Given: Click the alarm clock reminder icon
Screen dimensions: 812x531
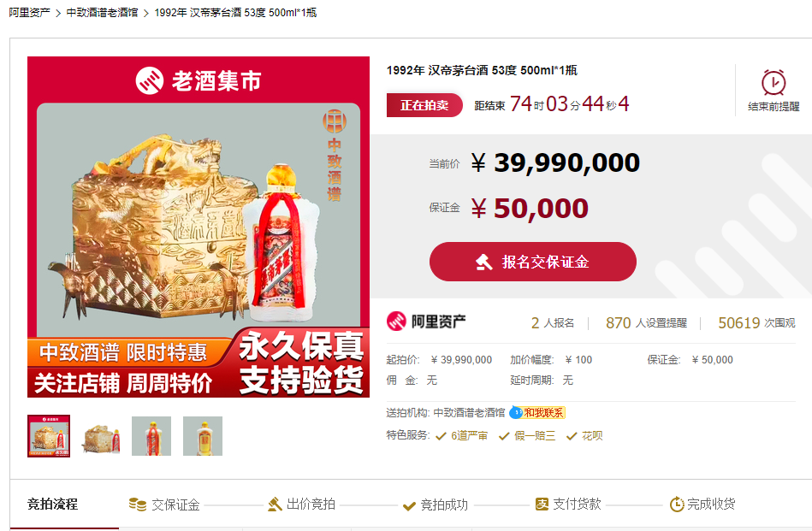Looking at the screenshot, I should (773, 82).
